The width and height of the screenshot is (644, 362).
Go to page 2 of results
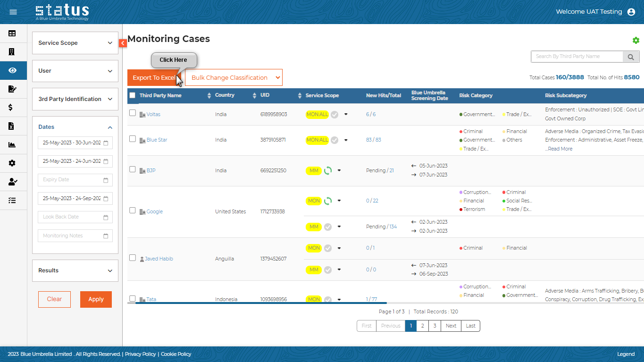[x=422, y=326]
